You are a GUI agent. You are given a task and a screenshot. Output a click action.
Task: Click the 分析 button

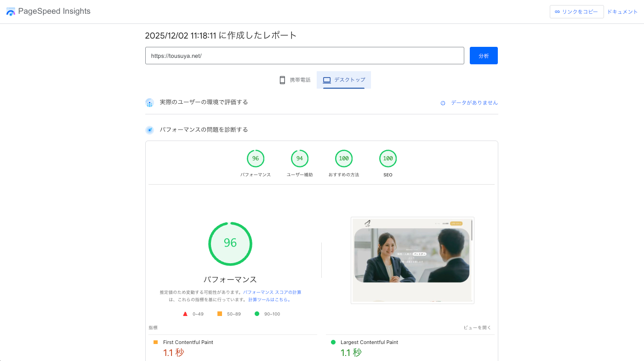click(484, 55)
